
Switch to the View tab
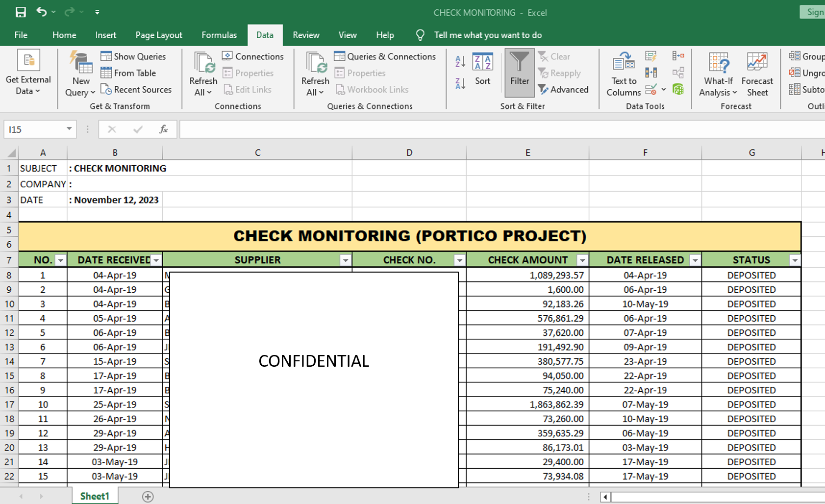[x=348, y=35]
